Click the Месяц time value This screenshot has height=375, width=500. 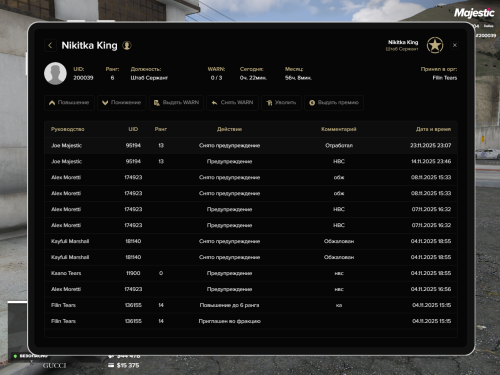point(298,78)
